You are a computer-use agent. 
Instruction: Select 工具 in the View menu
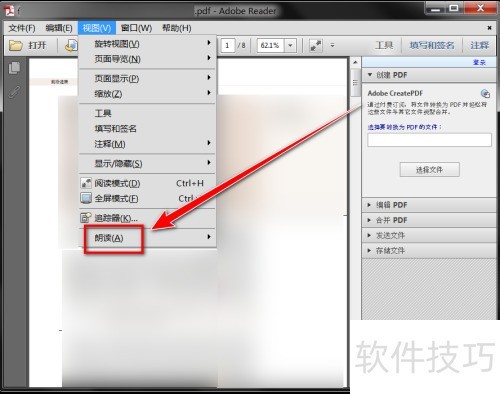point(148,113)
